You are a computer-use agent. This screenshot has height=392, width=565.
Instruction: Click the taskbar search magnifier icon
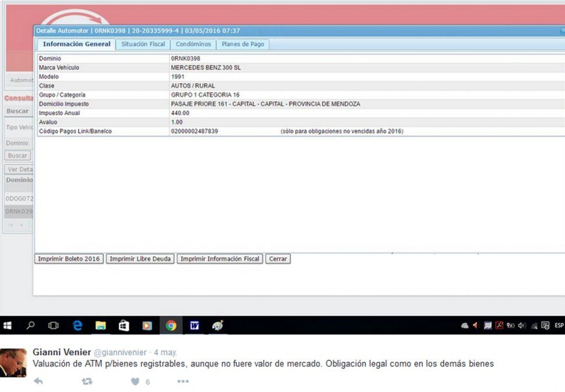tap(31, 326)
